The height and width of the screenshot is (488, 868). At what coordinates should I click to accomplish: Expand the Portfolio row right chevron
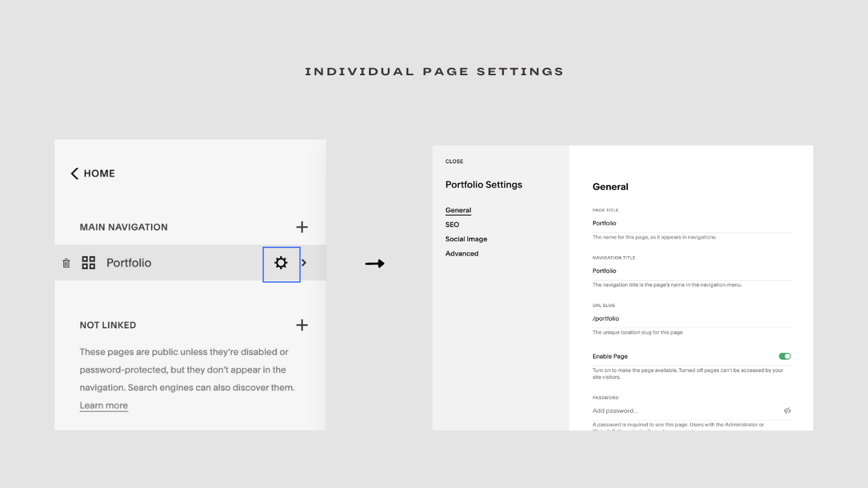click(x=304, y=263)
